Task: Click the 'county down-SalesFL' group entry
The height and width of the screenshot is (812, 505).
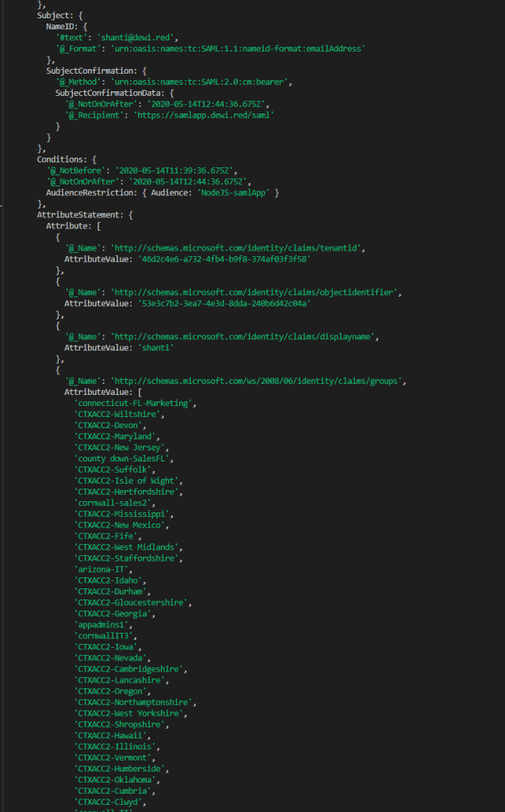Action: [x=123, y=459]
